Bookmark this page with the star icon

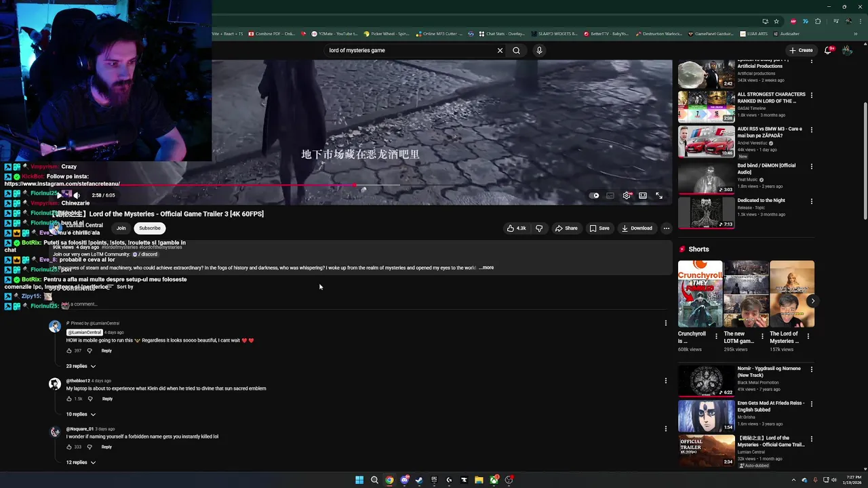(x=776, y=21)
